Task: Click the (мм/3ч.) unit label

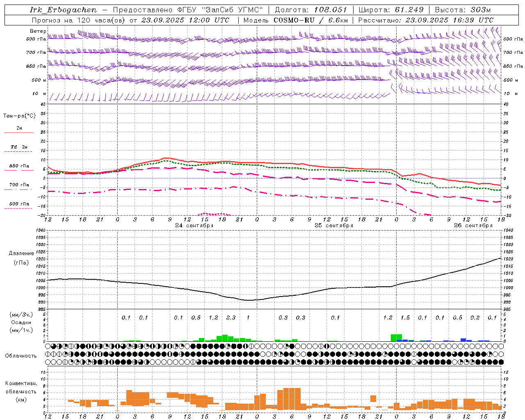Action: coord(21,315)
